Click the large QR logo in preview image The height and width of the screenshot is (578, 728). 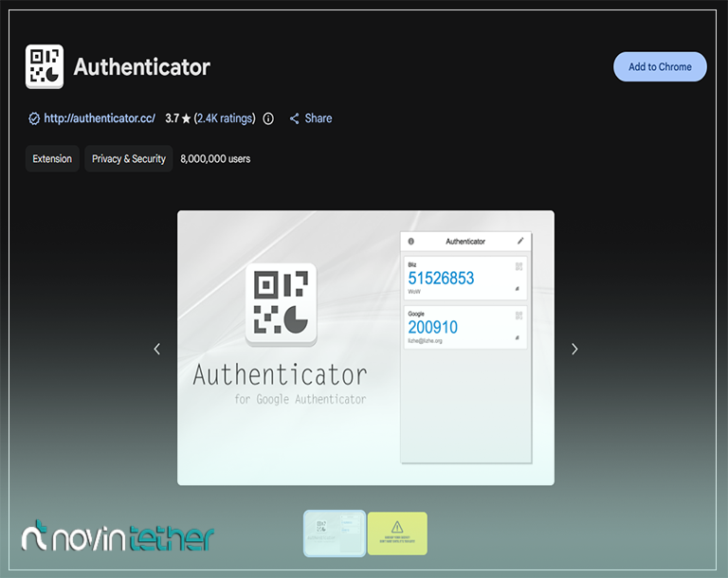point(281,304)
